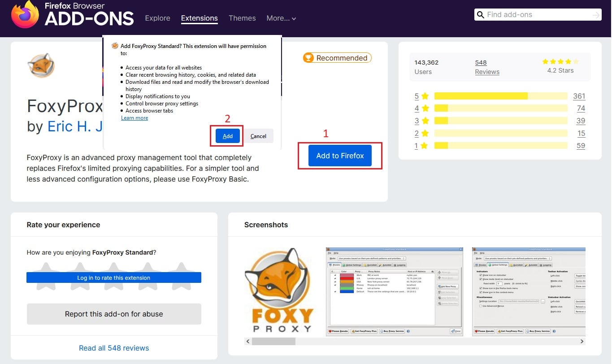Click the 143,362 Users count

(x=426, y=67)
